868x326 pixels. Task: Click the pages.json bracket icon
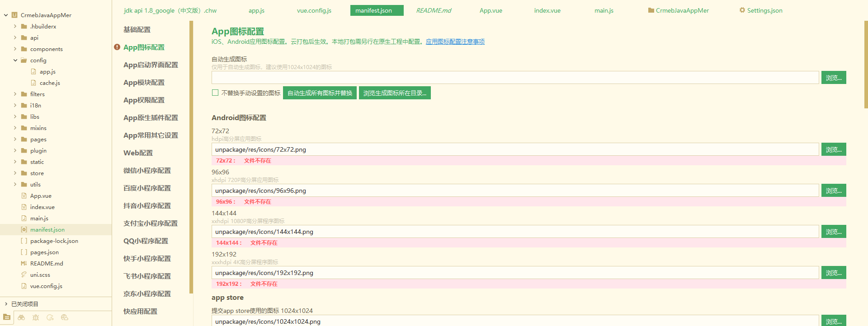pos(24,252)
